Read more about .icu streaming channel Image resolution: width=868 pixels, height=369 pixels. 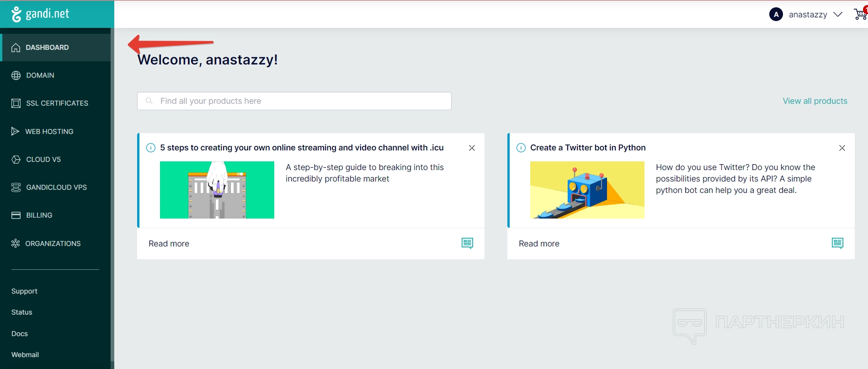click(x=169, y=244)
